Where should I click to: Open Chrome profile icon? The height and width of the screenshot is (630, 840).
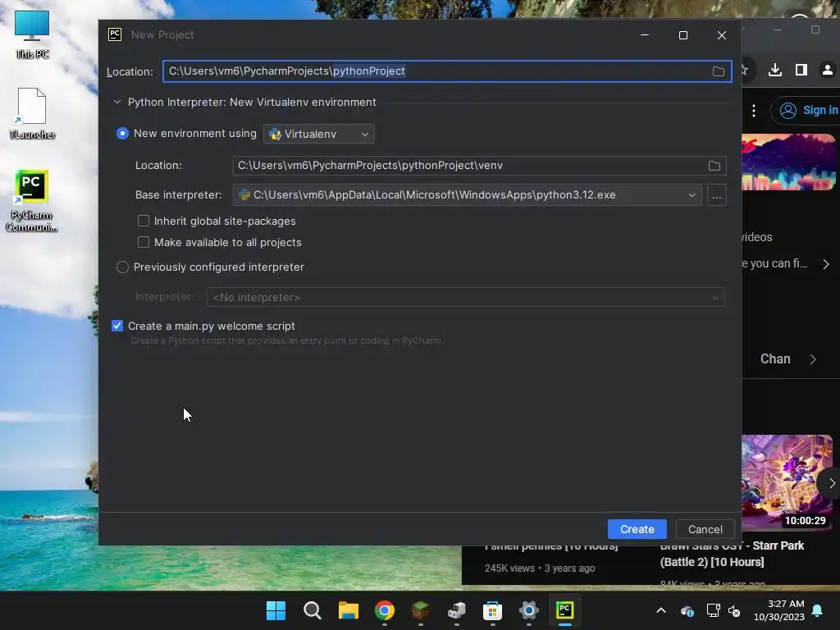[827, 71]
